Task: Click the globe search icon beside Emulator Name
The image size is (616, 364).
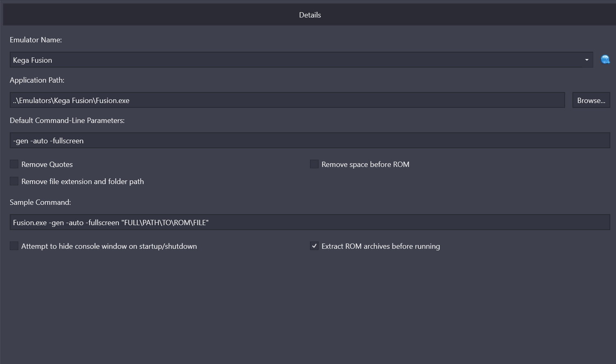Action: 605,60
